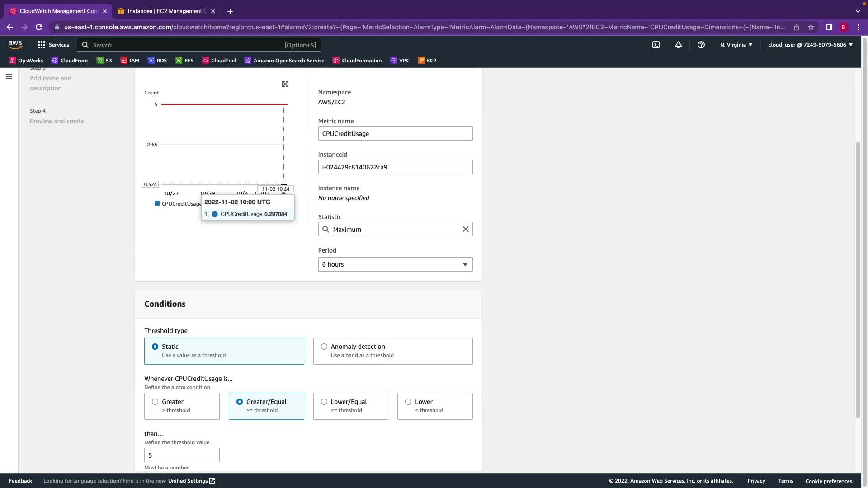
Task: Click the CPUCreditUsage legend color swatch
Action: point(157,204)
